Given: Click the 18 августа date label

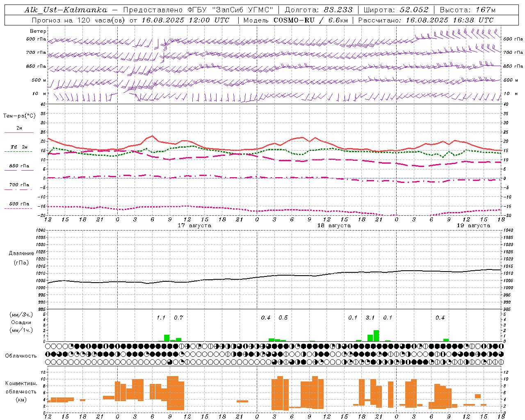Looking at the screenshot, I should pyautogui.click(x=334, y=226).
